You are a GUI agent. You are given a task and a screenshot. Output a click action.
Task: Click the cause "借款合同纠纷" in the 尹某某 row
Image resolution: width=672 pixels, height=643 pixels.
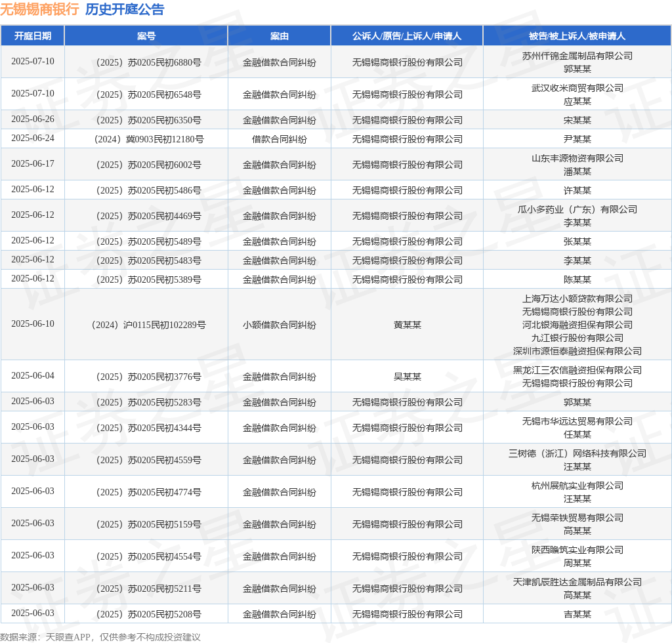pyautogui.click(x=280, y=139)
